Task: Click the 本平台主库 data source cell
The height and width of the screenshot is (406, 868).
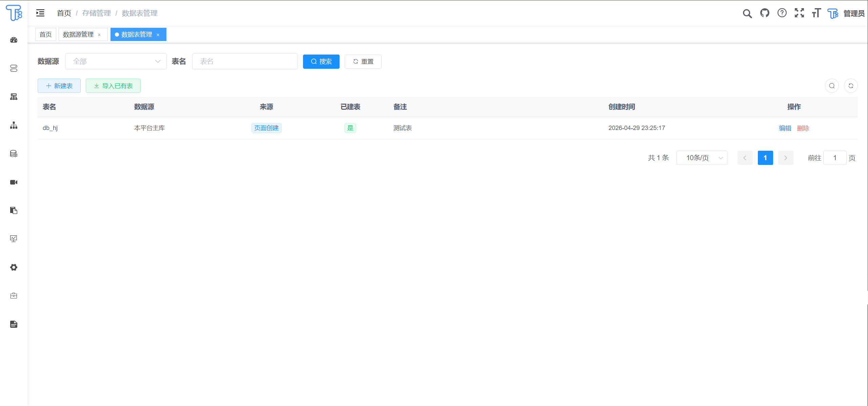Action: coord(149,128)
